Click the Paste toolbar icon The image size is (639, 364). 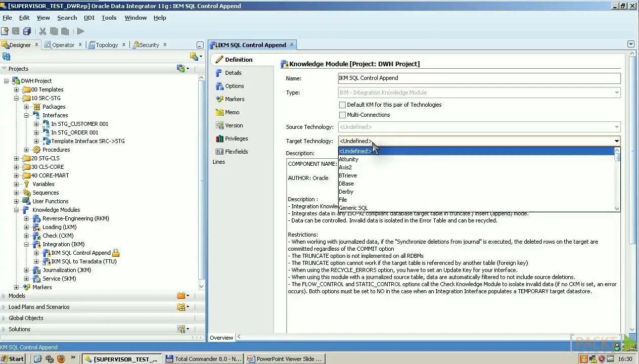pyautogui.click(x=65, y=31)
